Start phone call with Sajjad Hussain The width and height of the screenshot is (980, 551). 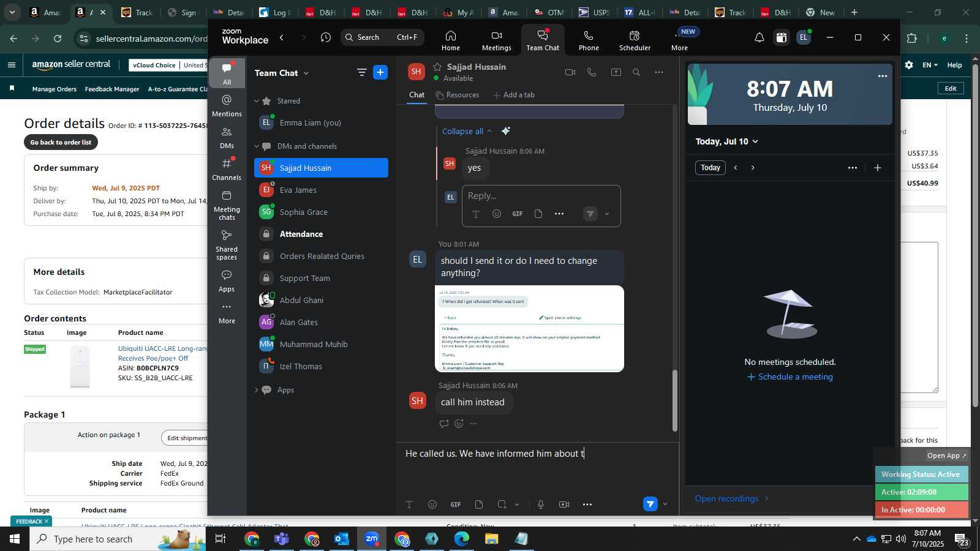(592, 72)
